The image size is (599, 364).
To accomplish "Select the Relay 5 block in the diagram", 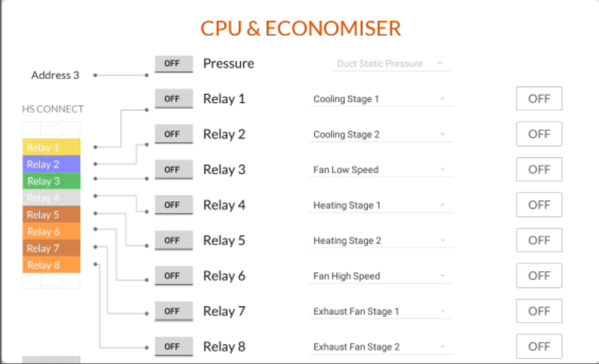I will (x=51, y=214).
